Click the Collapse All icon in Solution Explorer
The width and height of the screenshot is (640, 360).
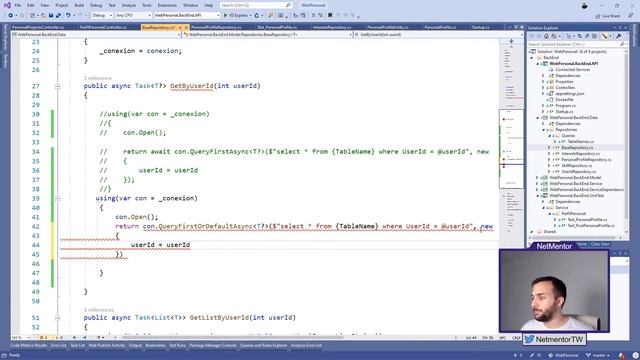587,36
